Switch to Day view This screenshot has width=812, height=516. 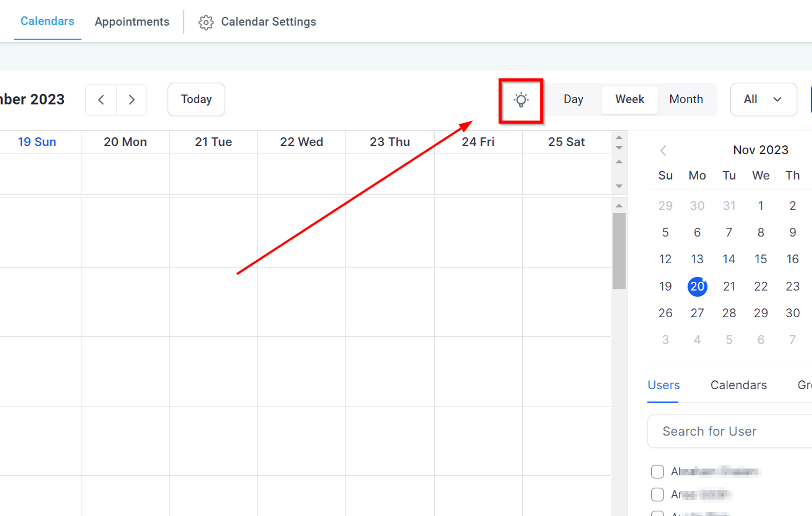click(x=573, y=99)
